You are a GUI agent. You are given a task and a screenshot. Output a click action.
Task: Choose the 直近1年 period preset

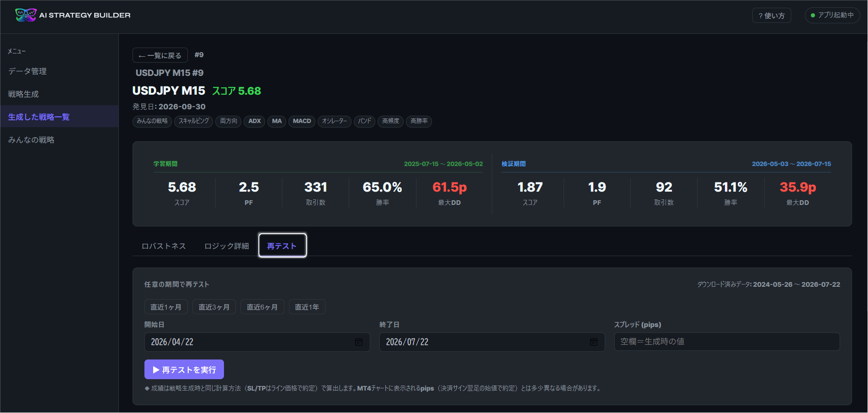(x=307, y=307)
